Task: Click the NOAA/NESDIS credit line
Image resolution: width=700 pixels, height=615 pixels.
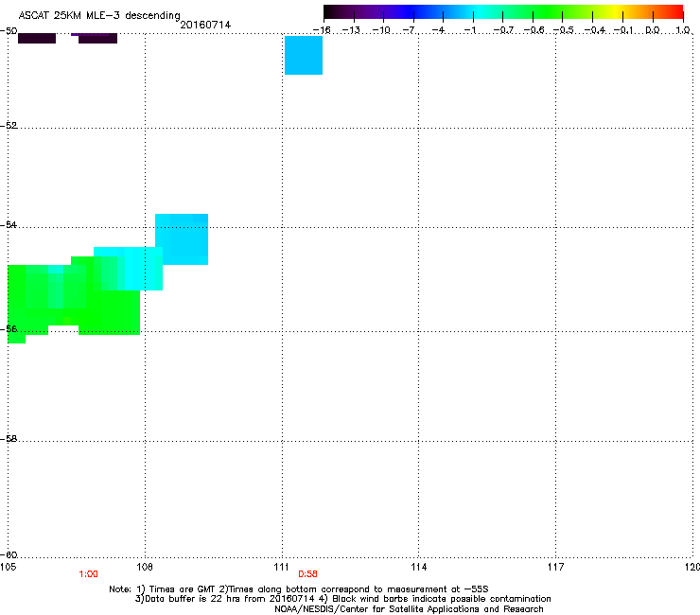Action: point(409,609)
